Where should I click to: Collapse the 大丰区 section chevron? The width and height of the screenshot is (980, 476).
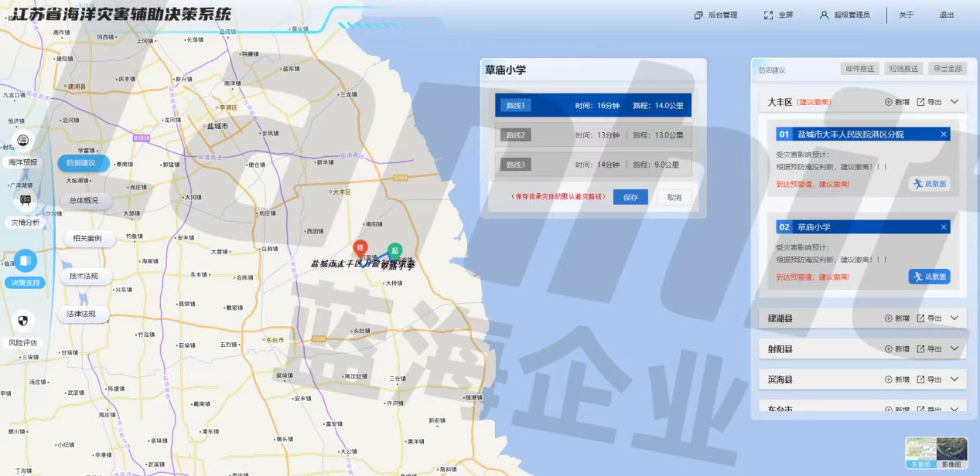click(x=954, y=101)
